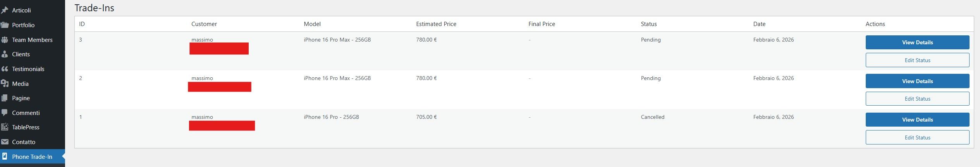Edit Status of the cancelled trade-in
The width and height of the screenshot is (980, 167).
coord(917,137)
